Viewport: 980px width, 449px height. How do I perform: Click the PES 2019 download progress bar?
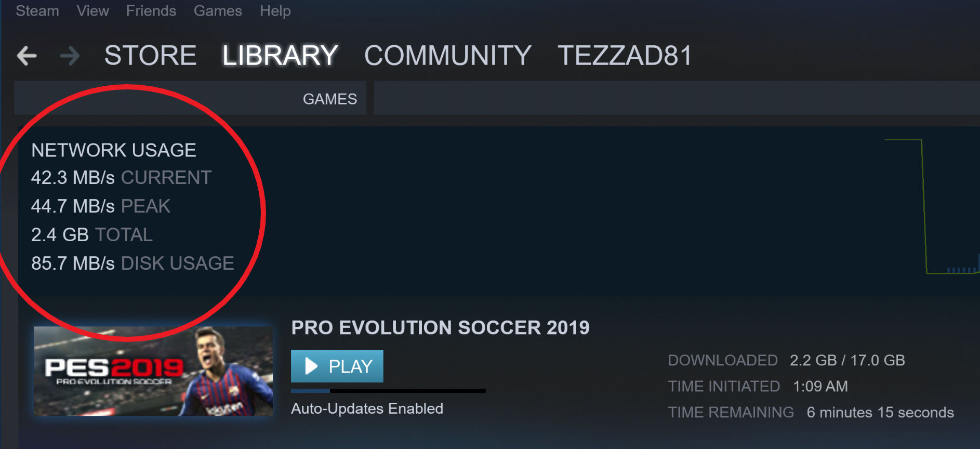click(388, 391)
